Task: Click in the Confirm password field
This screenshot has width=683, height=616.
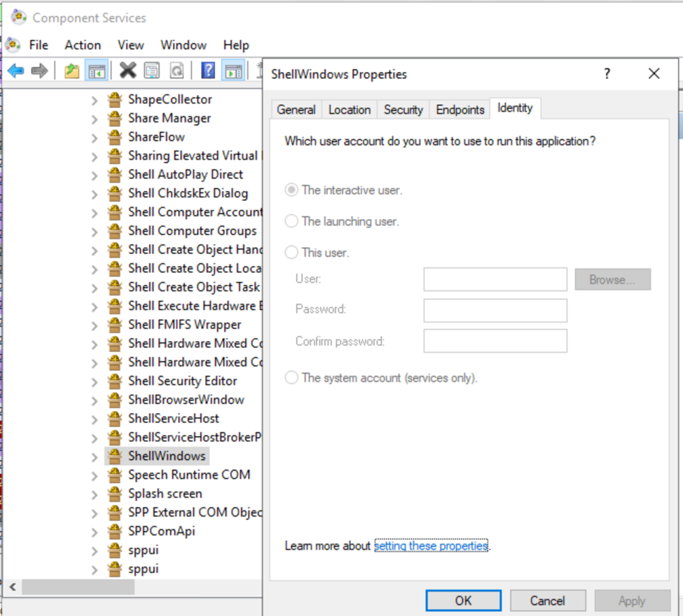Action: pos(495,341)
